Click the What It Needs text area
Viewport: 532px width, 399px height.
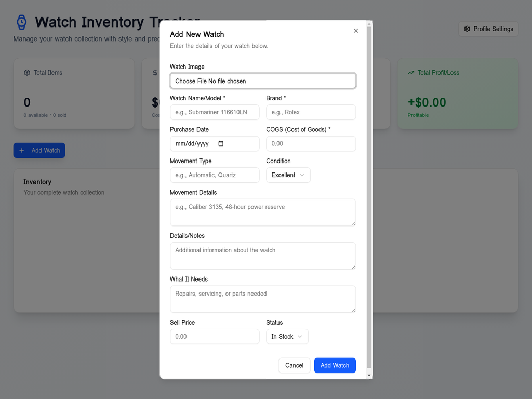coord(262,299)
